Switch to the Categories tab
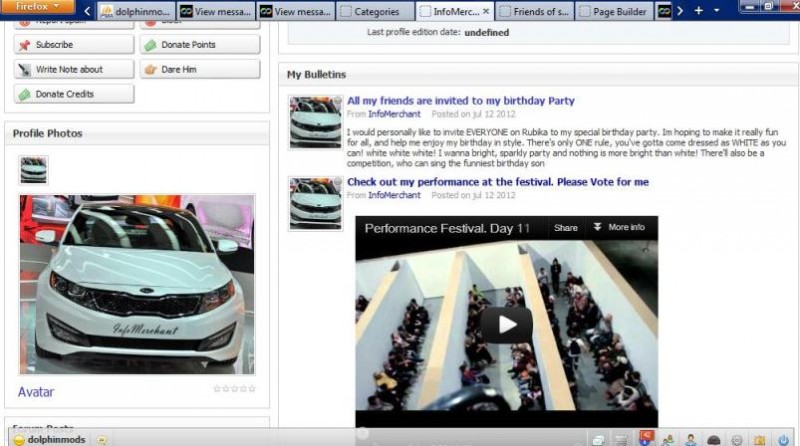This screenshot has width=800, height=446. coord(375,11)
